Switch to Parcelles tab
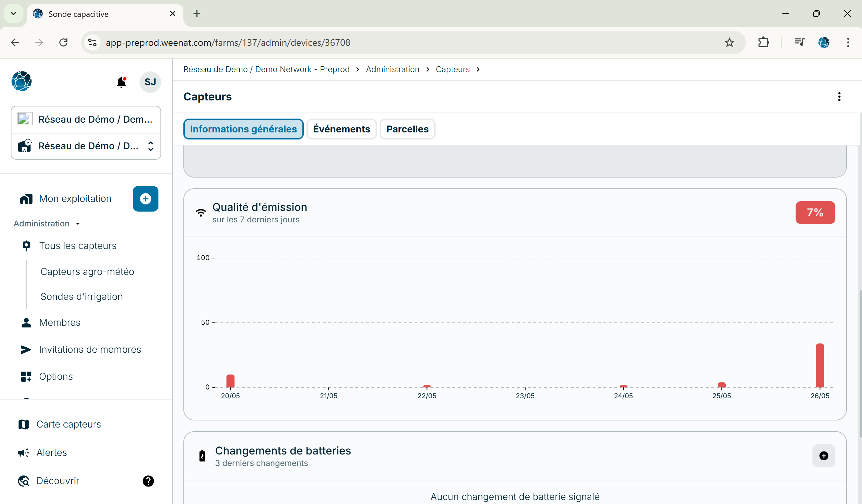 (x=407, y=129)
